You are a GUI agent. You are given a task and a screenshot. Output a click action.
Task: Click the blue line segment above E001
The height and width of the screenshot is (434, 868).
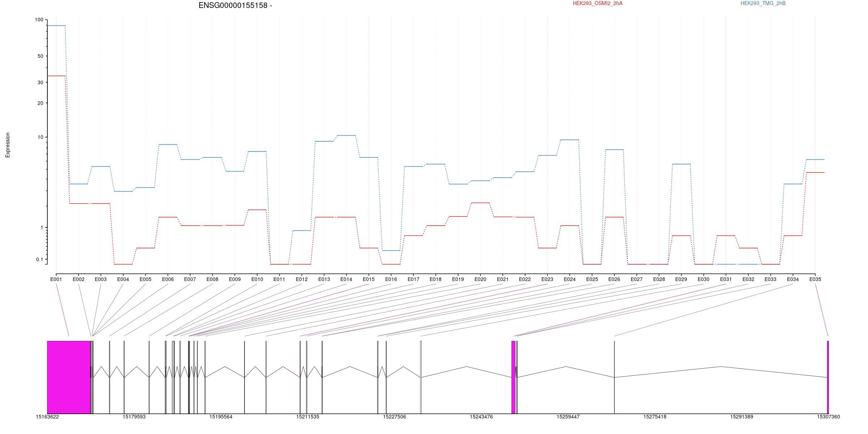[56, 26]
